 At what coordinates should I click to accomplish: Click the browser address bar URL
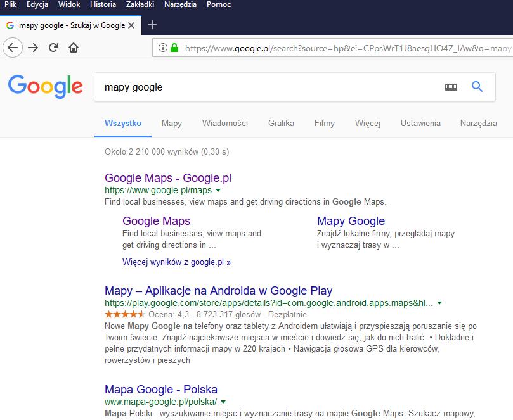tap(347, 48)
